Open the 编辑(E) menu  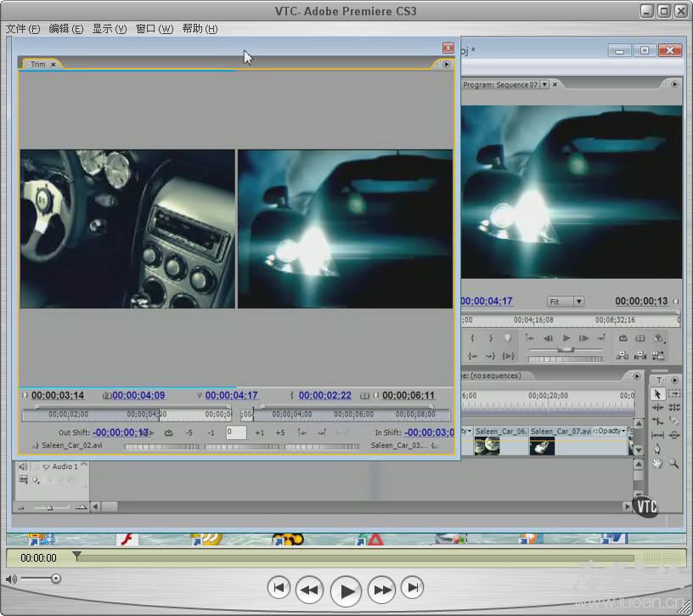coord(66,29)
